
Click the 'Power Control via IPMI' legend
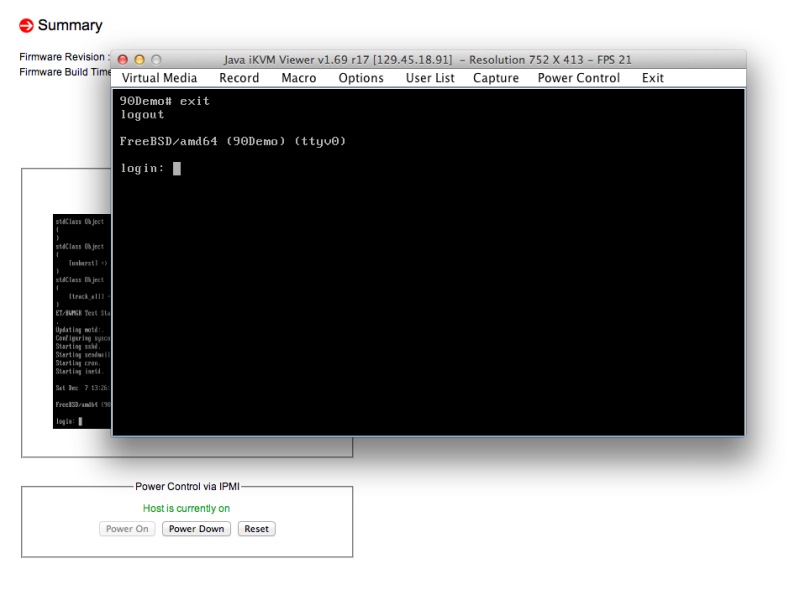pos(187,486)
